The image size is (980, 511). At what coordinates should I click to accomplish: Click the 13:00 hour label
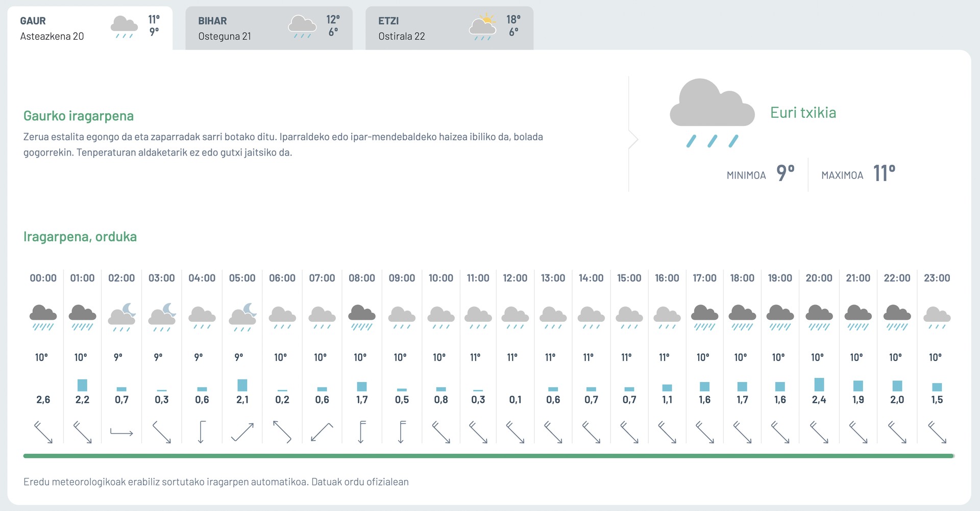pos(553,278)
